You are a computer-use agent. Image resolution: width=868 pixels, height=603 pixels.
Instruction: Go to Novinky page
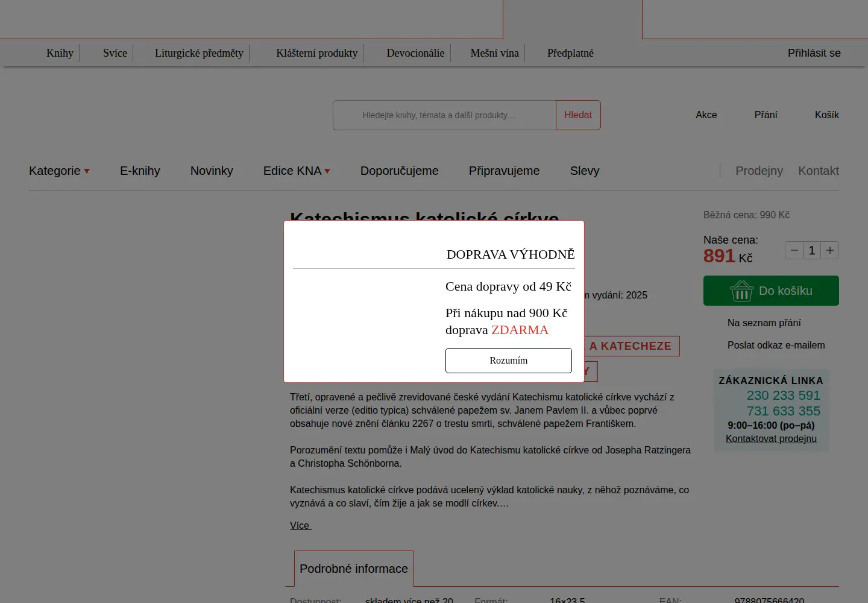[212, 171]
